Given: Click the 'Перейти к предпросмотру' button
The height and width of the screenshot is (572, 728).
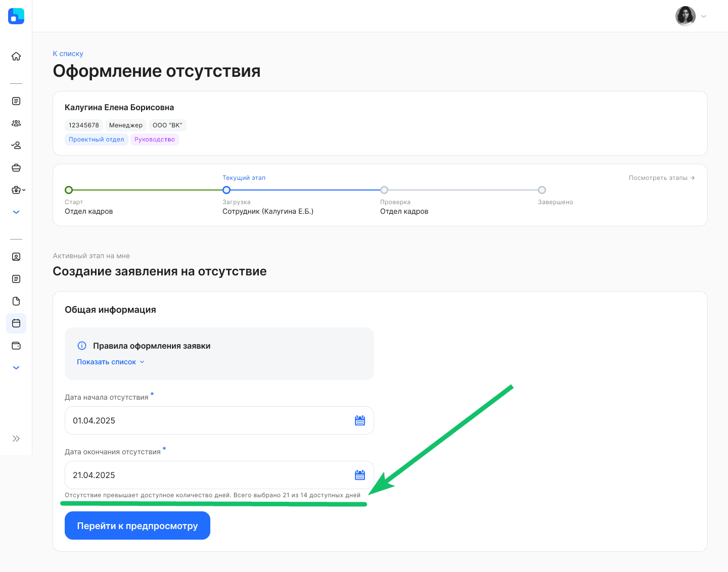Looking at the screenshot, I should [x=138, y=526].
